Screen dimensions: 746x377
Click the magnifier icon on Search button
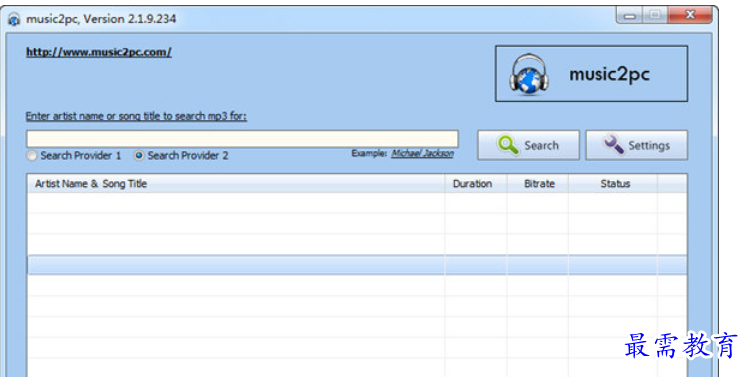coord(508,145)
